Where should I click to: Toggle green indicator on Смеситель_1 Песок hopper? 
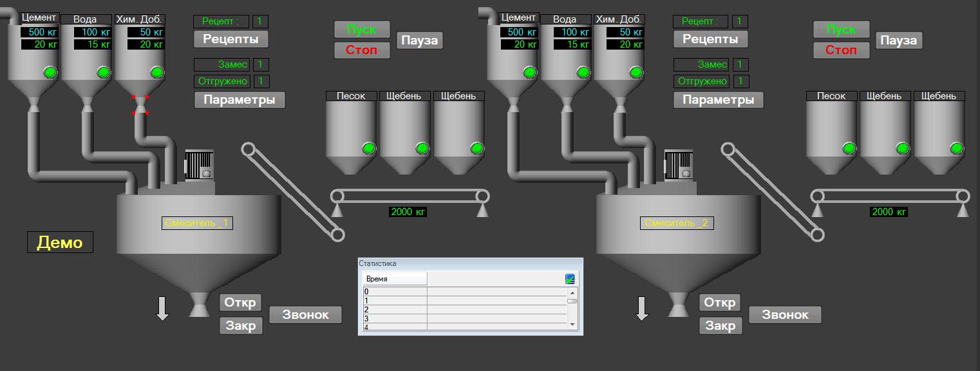(x=368, y=148)
